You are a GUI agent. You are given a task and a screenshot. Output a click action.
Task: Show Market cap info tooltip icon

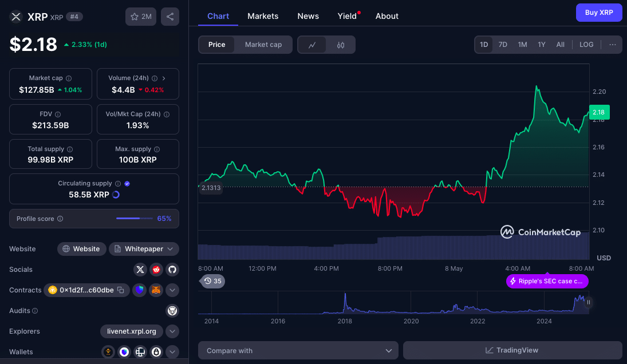pos(69,78)
